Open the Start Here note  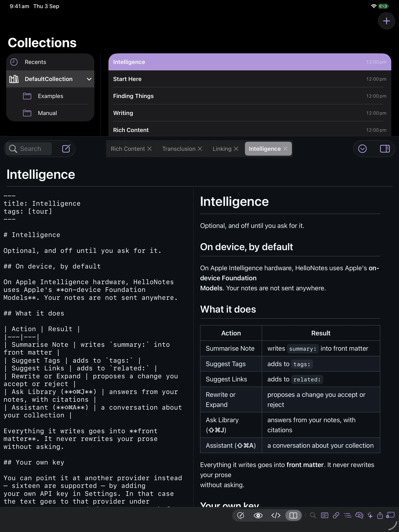250,79
